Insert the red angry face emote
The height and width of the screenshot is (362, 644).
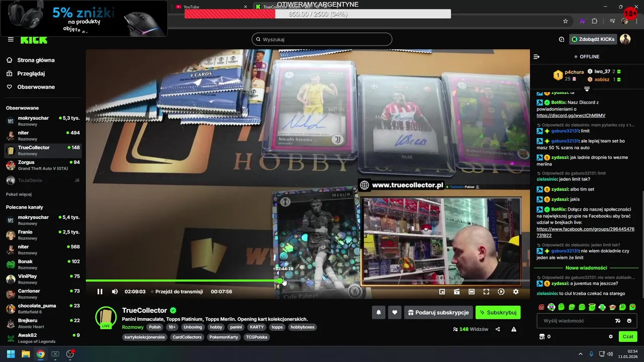541,307
